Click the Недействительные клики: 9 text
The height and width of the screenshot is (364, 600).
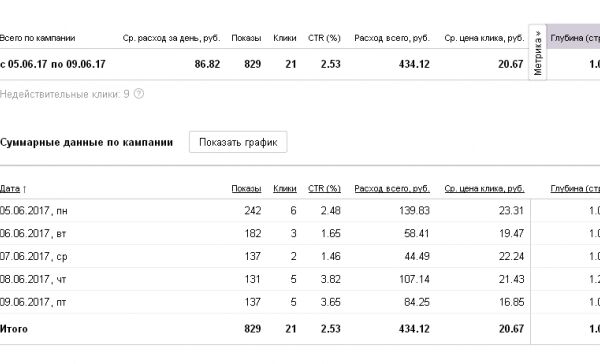point(65,94)
